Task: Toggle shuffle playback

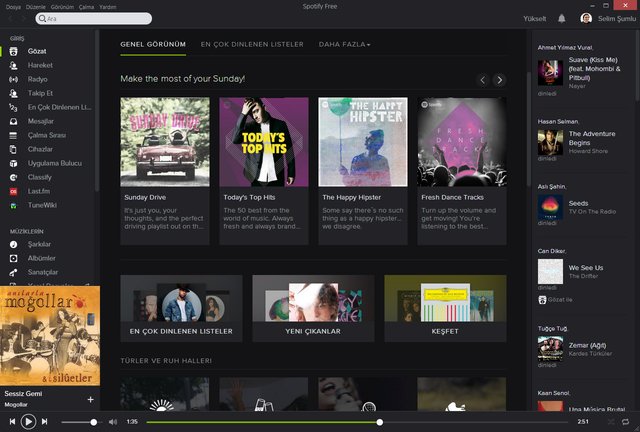Action: click(x=611, y=421)
